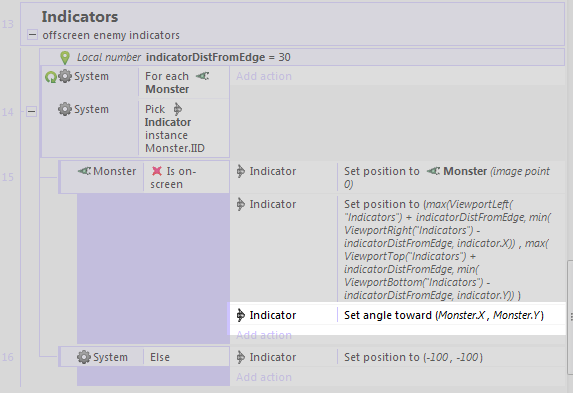Click Add action in the For each Monster event
573x393 pixels.
(x=264, y=76)
